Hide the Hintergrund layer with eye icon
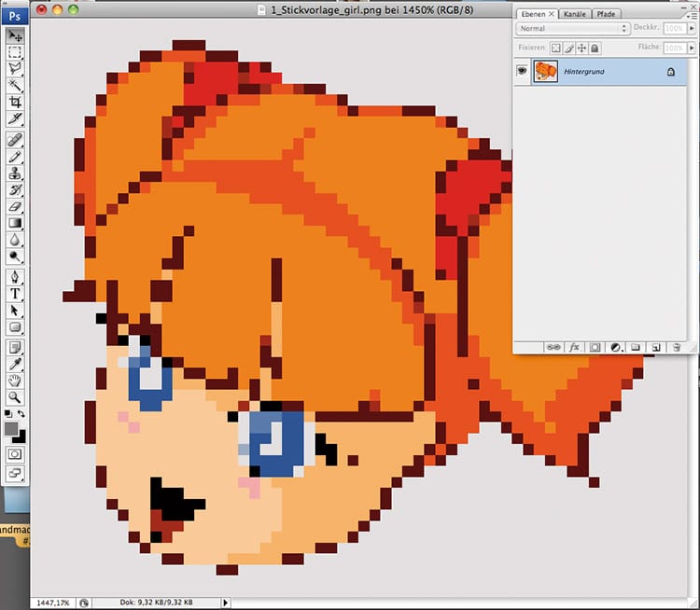The height and width of the screenshot is (610, 700). pos(523,72)
